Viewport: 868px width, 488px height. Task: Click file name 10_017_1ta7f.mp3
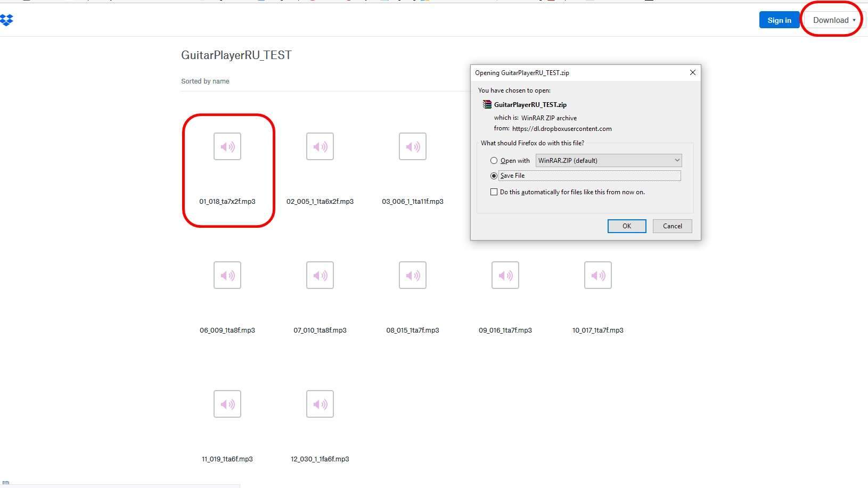click(x=598, y=330)
